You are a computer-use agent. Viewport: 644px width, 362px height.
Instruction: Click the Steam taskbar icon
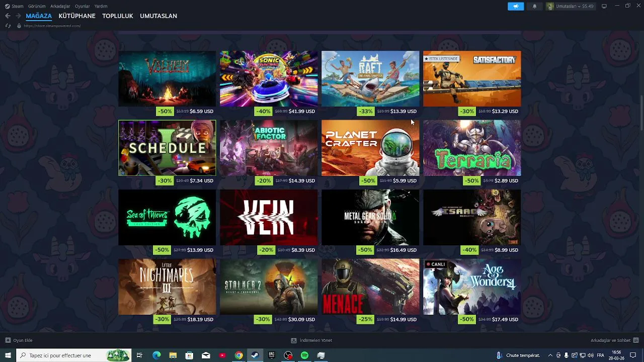255,355
